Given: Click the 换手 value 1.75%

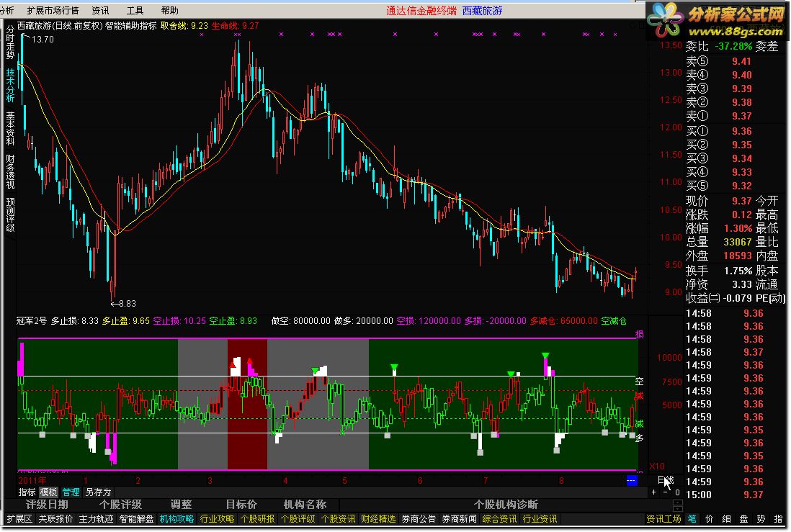Looking at the screenshot, I should click(738, 271).
